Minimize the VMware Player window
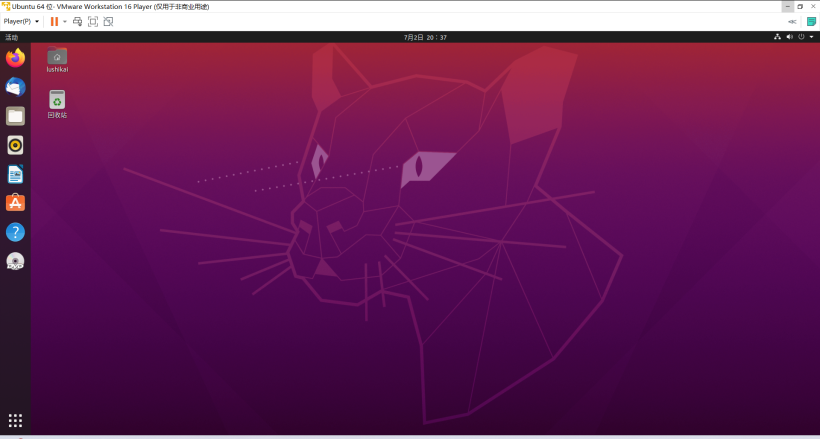Screen dimensions: 820x439 [787, 6]
